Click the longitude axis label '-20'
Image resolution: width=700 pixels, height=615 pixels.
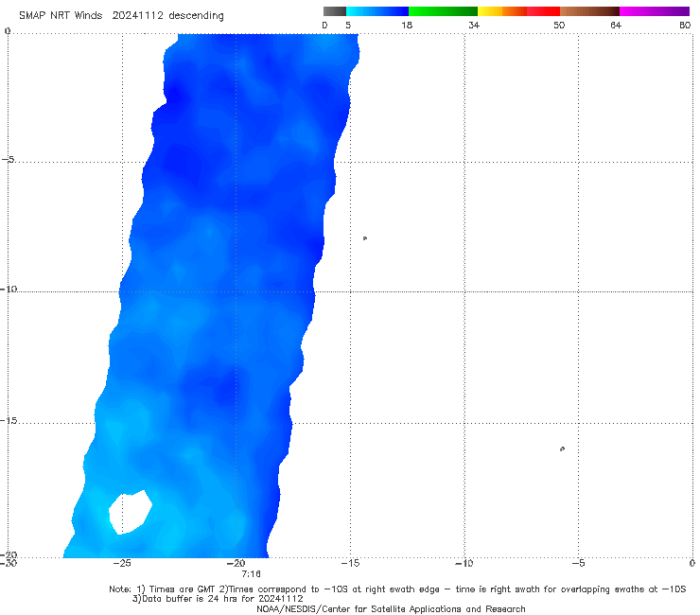[x=236, y=564]
